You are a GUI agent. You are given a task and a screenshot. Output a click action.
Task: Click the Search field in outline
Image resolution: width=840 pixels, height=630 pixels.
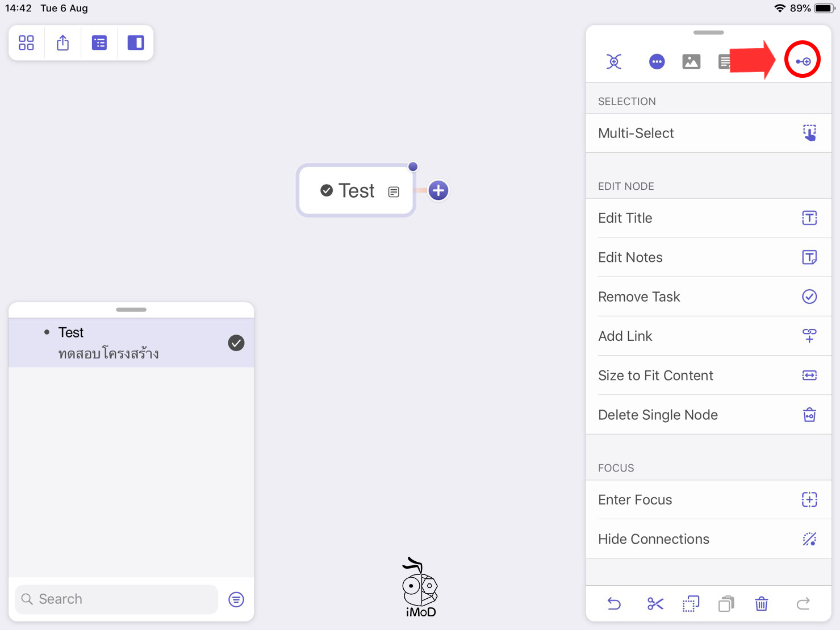(116, 599)
